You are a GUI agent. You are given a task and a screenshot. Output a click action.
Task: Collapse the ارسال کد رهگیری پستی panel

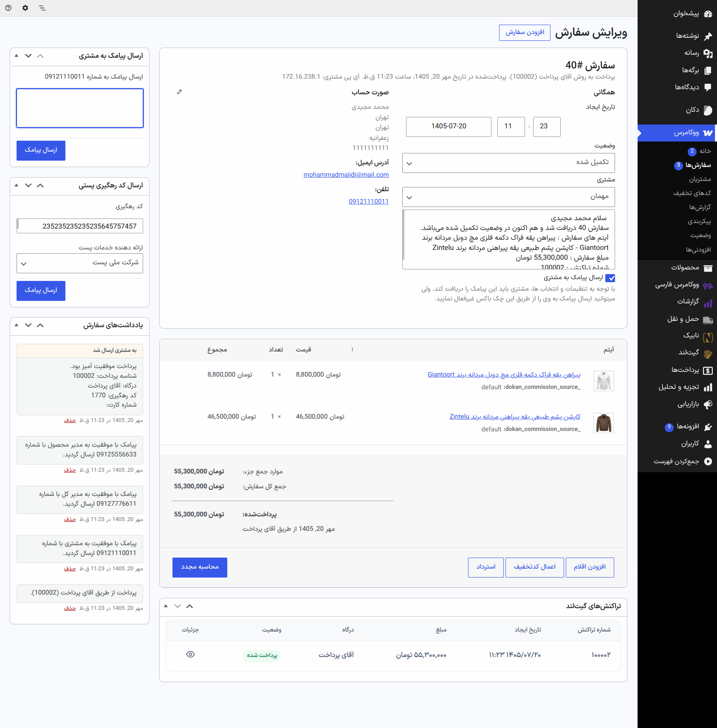pyautogui.click(x=16, y=185)
